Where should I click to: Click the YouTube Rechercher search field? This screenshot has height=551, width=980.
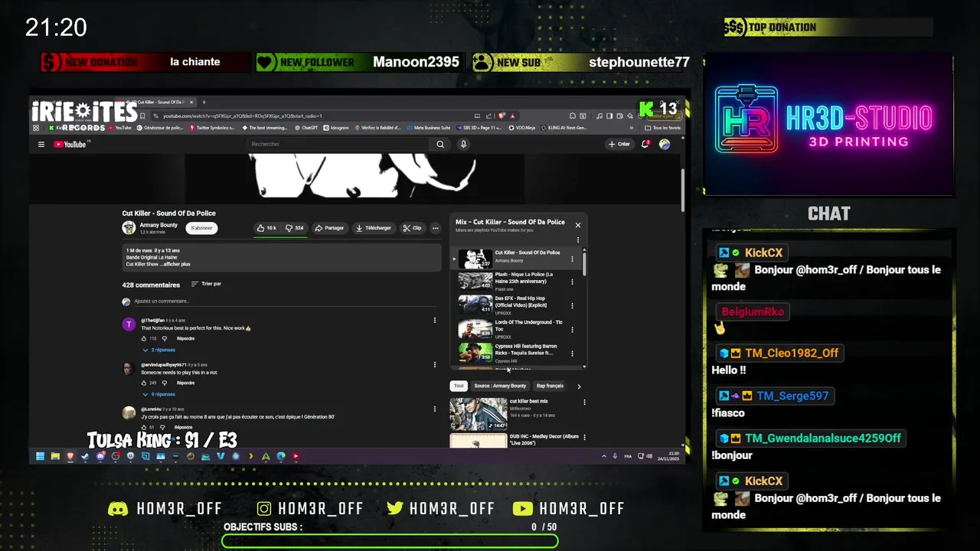[x=339, y=144]
